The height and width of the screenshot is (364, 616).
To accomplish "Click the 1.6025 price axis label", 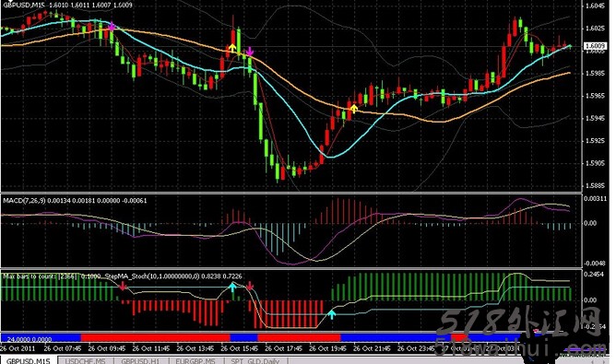I will (595, 29).
